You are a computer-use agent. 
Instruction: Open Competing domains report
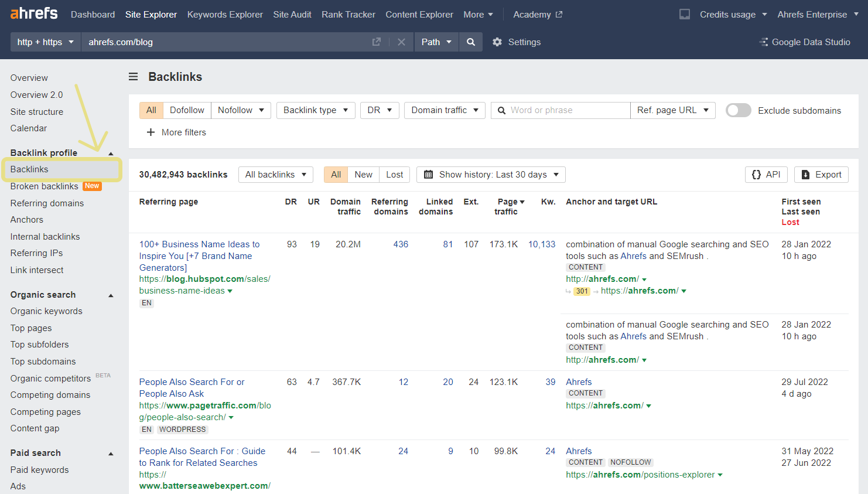[x=50, y=395]
